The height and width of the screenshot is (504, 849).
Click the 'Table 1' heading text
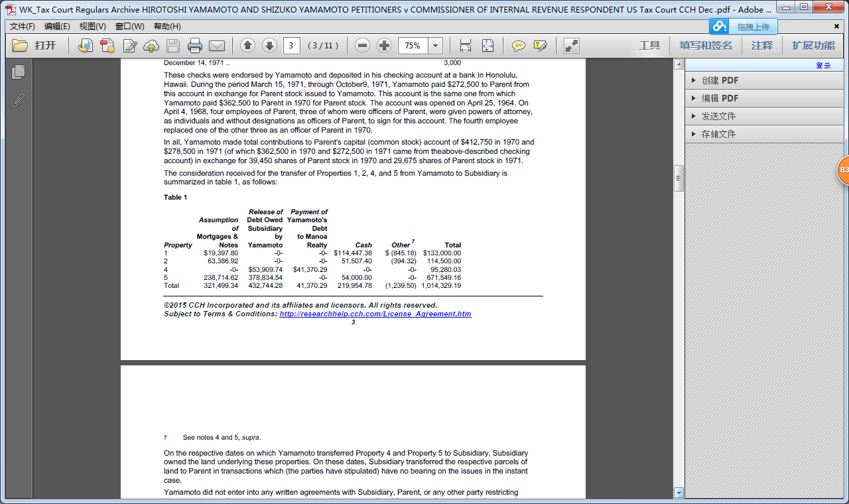pos(176,197)
